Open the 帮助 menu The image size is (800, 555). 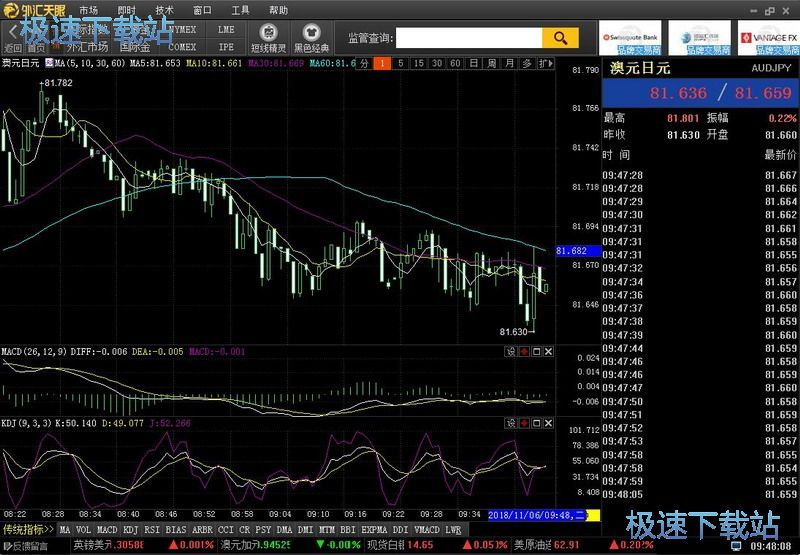278,10
